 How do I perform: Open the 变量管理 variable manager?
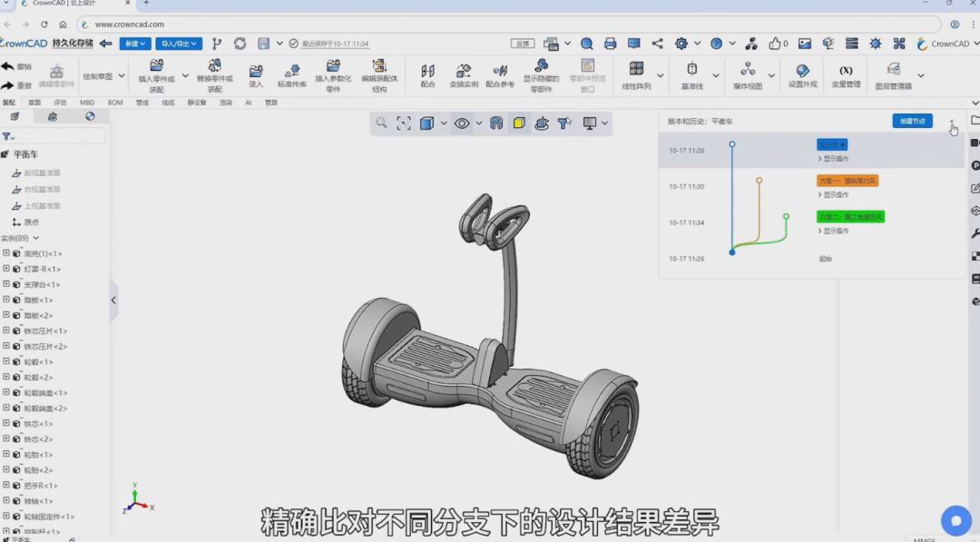tap(846, 75)
